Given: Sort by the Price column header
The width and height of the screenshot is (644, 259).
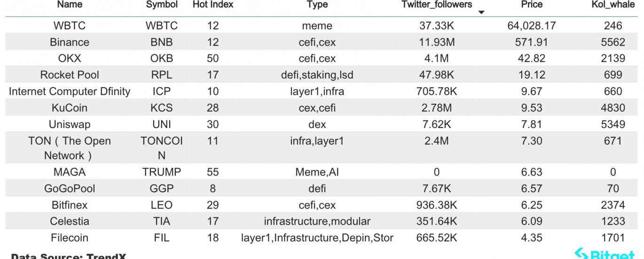Looking at the screenshot, I should (x=532, y=5).
